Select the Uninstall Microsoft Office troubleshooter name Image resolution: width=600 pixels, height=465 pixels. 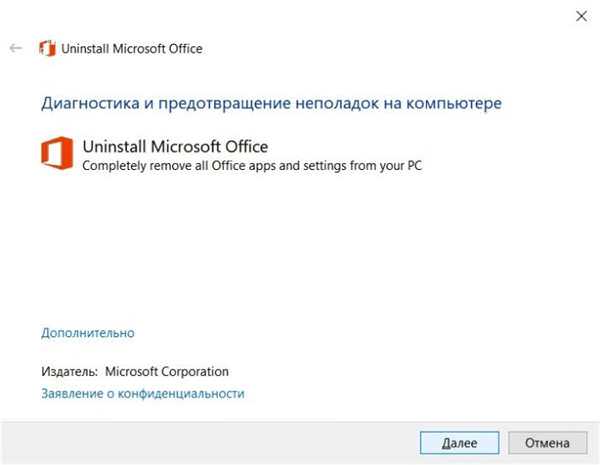(175, 147)
